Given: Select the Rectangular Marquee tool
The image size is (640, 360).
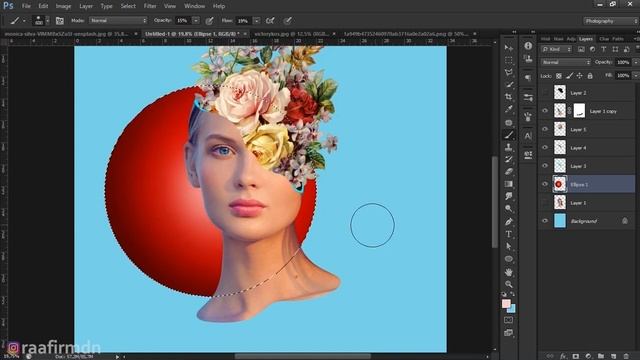Looking at the screenshot, I should click(509, 60).
